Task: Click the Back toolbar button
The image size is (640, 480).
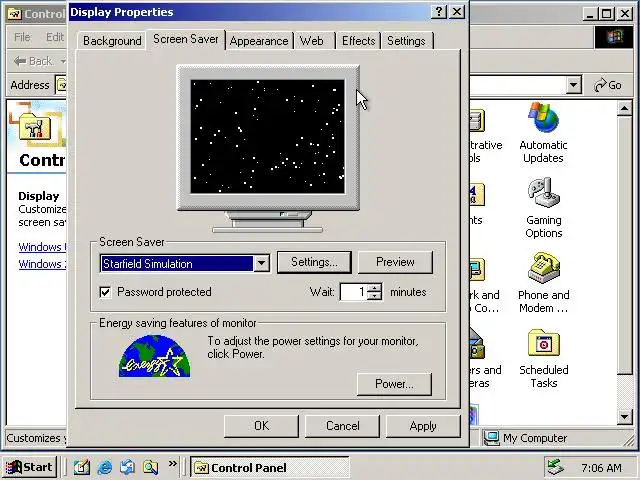Action: click(x=33, y=61)
